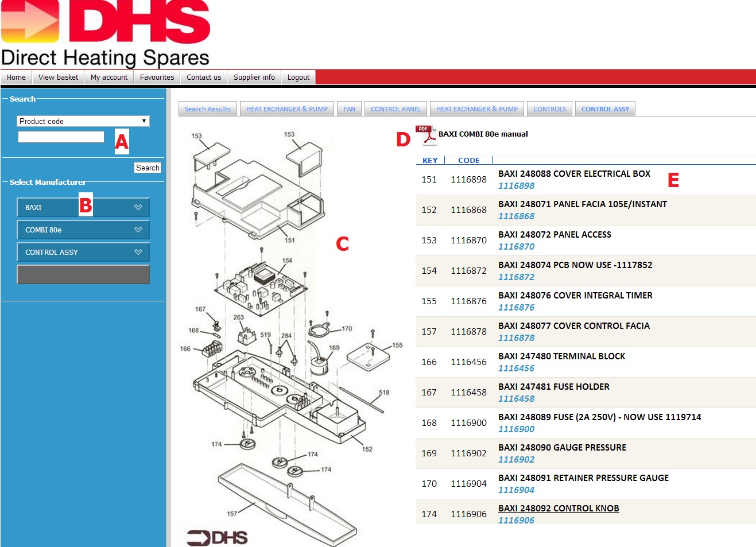756x547 pixels.
Task: Open View basket
Action: coord(58,77)
